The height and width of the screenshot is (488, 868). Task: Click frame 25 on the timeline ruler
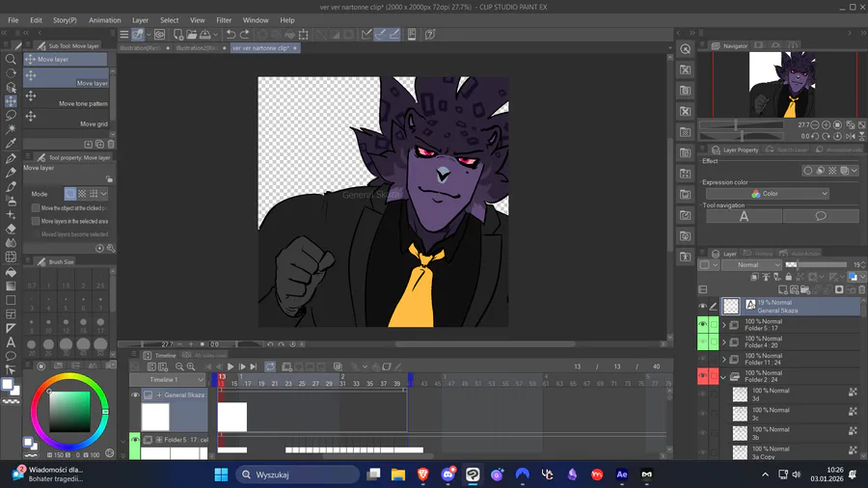click(302, 383)
